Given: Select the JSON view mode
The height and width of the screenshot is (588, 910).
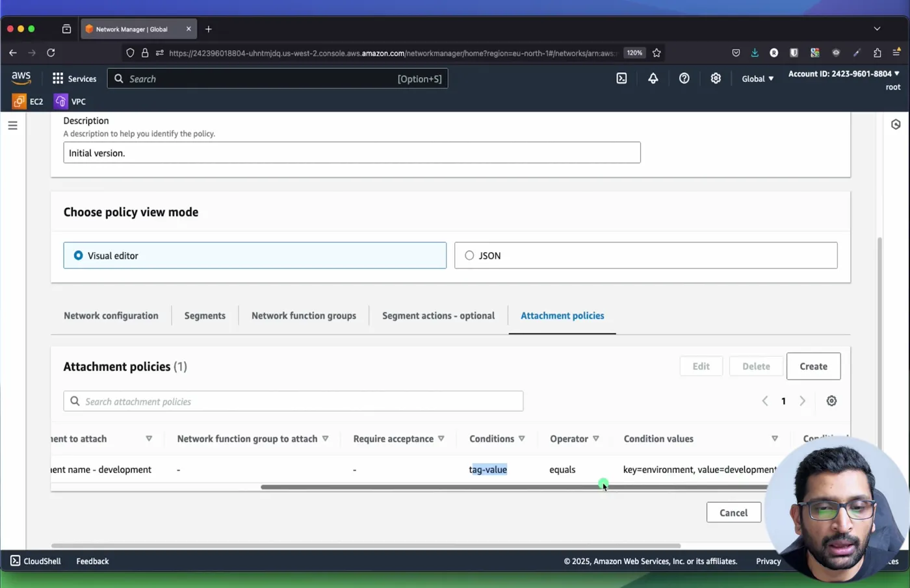Looking at the screenshot, I should 645,255.
